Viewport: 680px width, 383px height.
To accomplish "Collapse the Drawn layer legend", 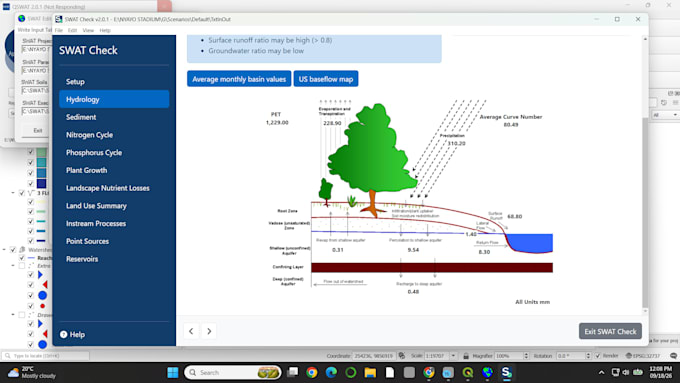I will 13,315.
